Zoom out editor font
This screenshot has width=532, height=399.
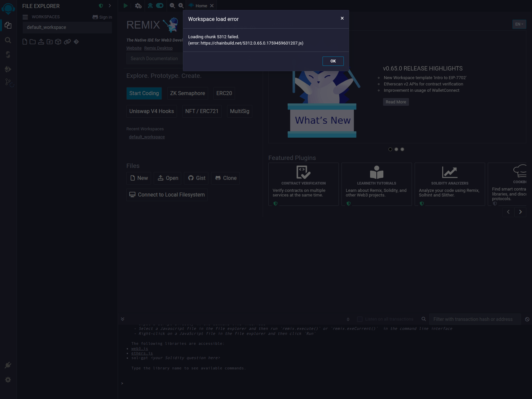point(172,6)
